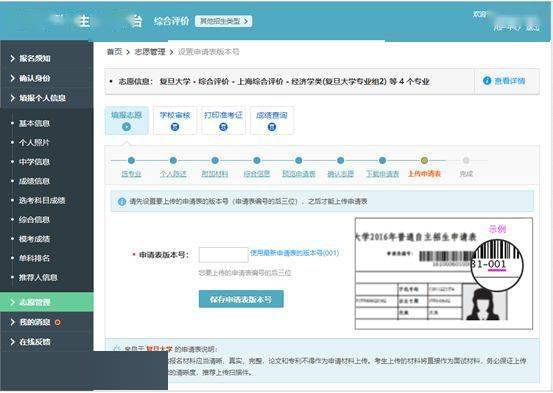The image size is (553, 393).
Task: Click the 选专业 step link
Action: pos(131,174)
